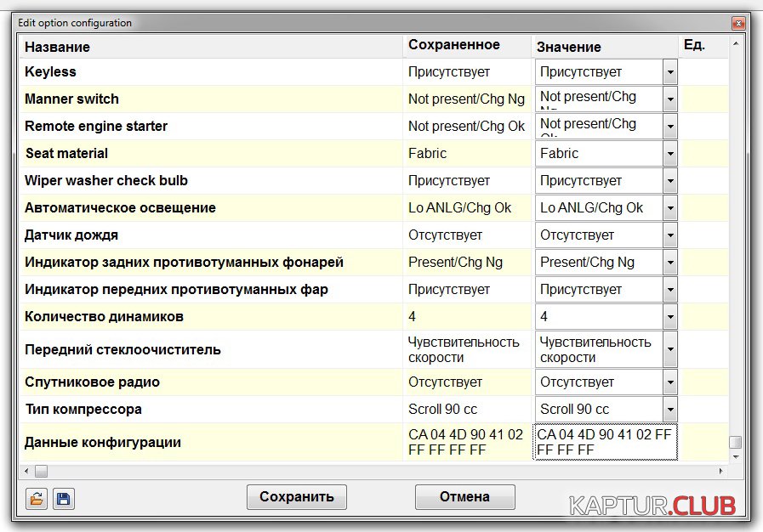Expand Автоматическое освещение value dropdown
The image size is (763, 532).
[670, 208]
